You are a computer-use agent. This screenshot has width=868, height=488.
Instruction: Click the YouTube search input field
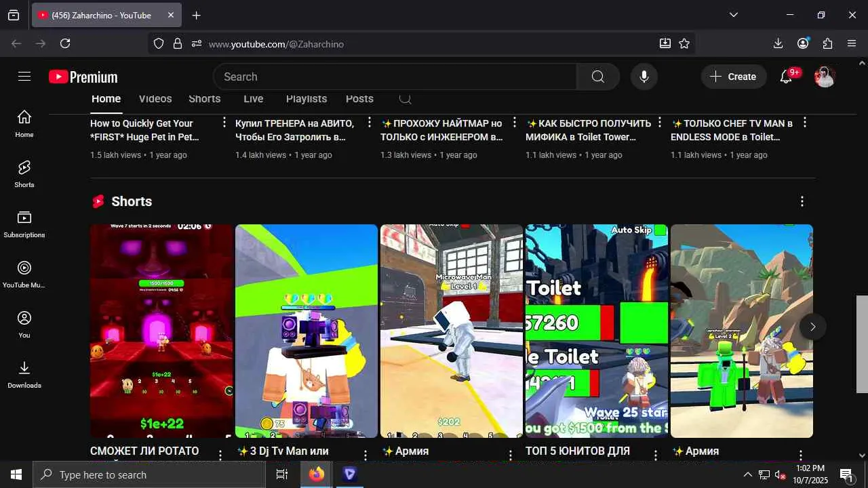pyautogui.click(x=395, y=77)
